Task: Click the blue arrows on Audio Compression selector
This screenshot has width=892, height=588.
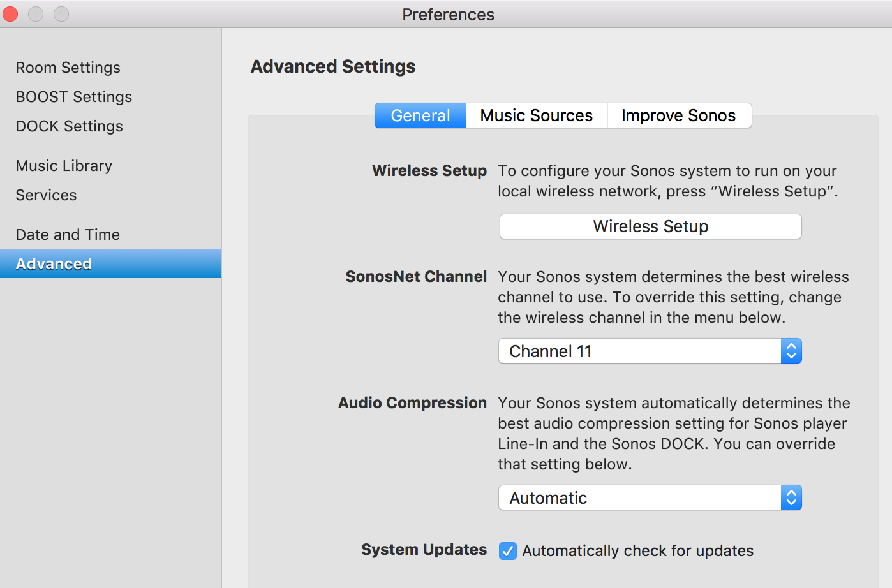Action: click(791, 498)
